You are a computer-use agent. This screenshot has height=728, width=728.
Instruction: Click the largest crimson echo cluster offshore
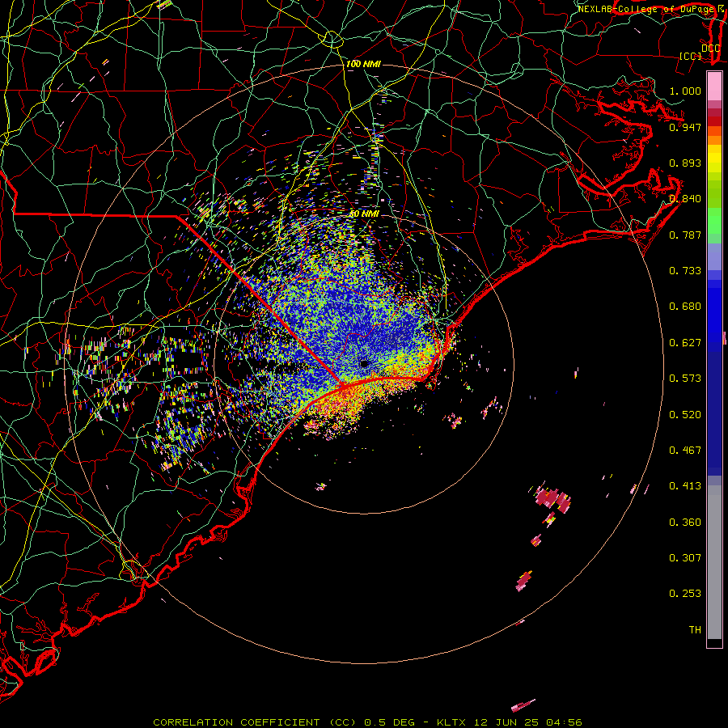click(552, 499)
